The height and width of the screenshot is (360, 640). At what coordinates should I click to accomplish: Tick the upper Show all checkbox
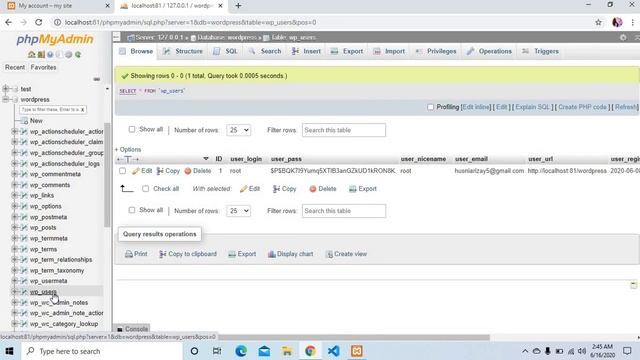click(131, 129)
